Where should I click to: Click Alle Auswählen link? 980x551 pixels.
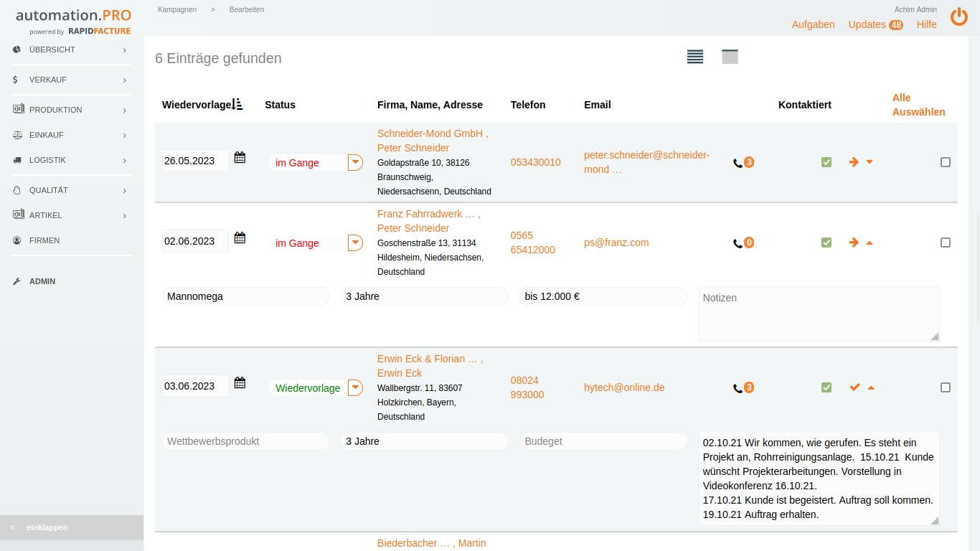[x=918, y=105]
